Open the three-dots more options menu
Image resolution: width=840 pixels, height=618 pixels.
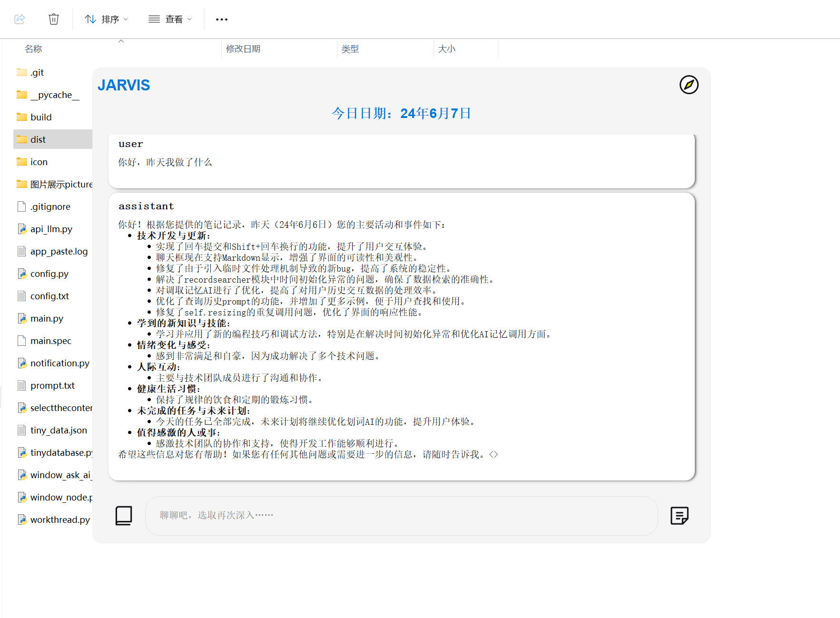point(222,20)
